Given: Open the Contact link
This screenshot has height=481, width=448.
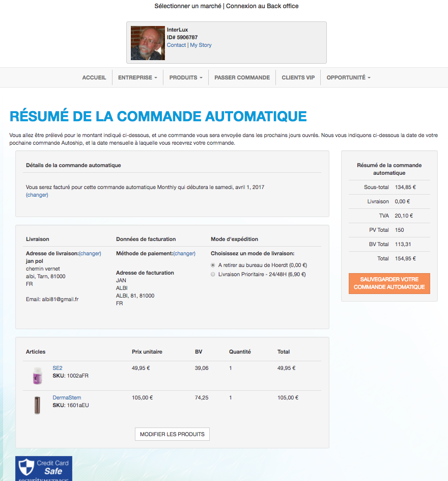Looking at the screenshot, I should click(x=176, y=45).
